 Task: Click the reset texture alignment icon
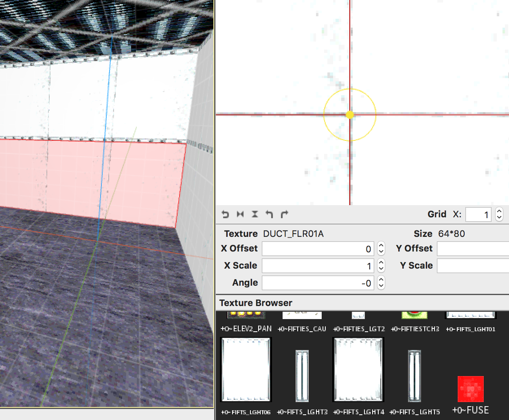coord(225,214)
